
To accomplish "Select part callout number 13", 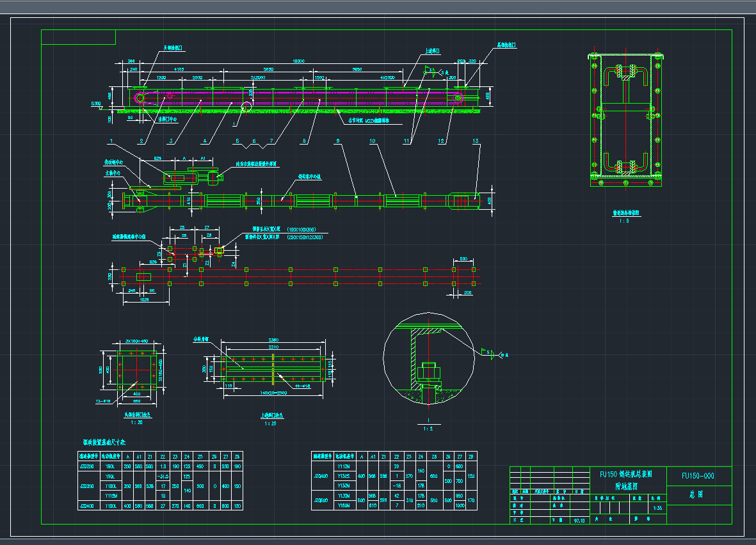I will 474,141.
